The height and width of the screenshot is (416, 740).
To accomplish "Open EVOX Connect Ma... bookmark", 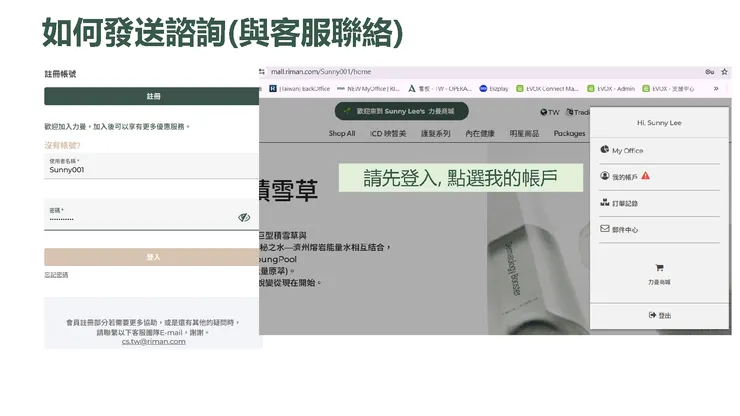I will coord(547,88).
